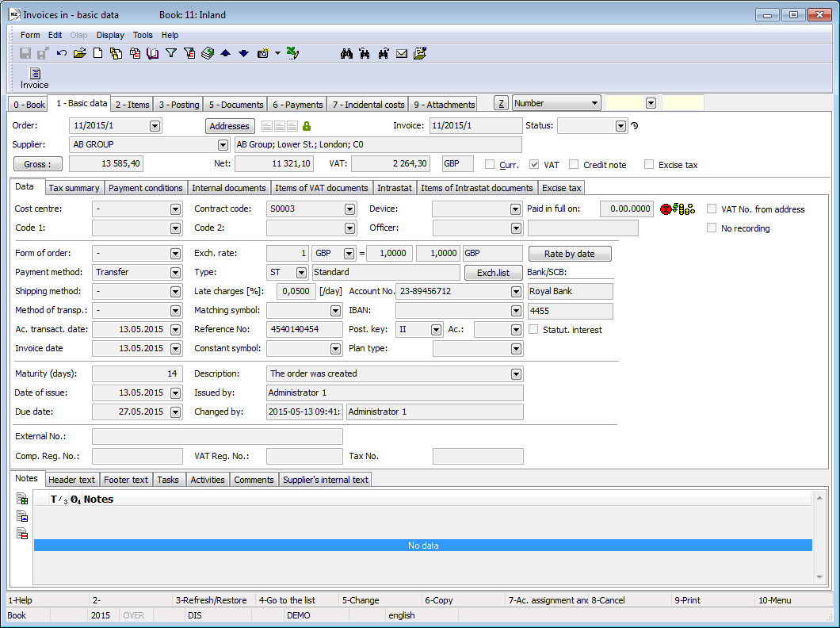This screenshot has height=628, width=840.
Task: Click the undo arrow toolbar icon
Action: 62,53
